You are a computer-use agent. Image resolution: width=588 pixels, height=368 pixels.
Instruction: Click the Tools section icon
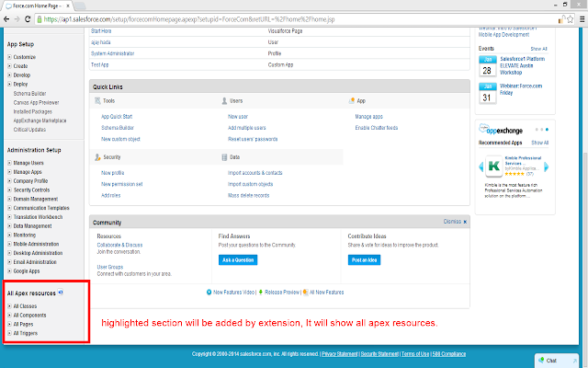[x=97, y=100]
